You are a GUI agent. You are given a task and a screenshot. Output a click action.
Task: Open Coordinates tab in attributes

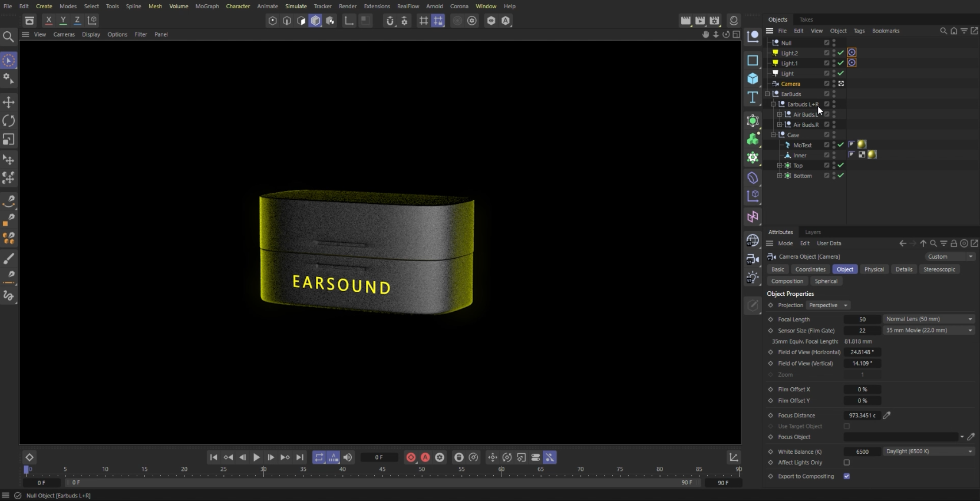(x=810, y=269)
